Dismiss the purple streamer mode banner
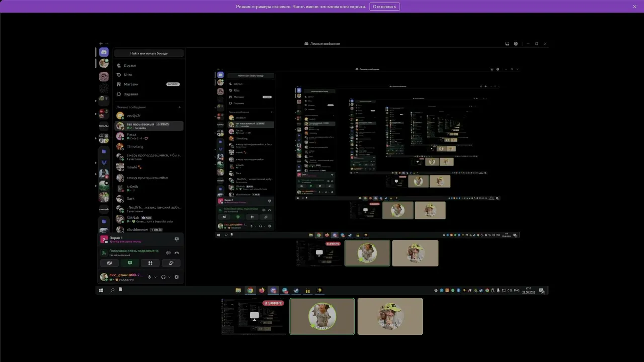Viewport: 644px width, 362px height. tap(635, 7)
